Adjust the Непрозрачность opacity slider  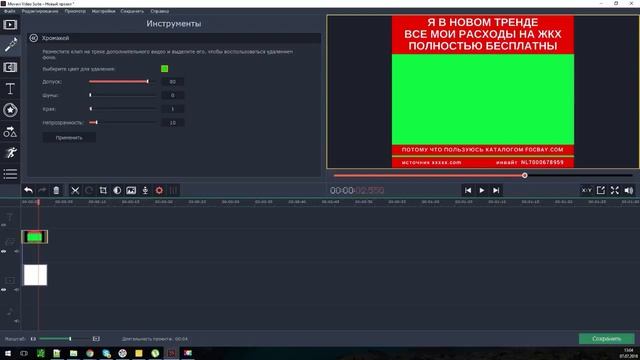(122, 122)
